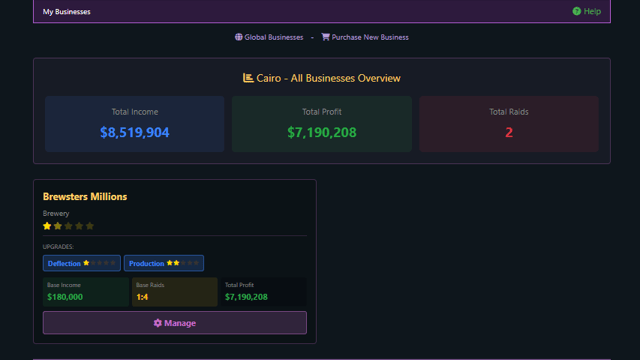Click the Total Raids count 2
The image size is (640, 360).
[x=509, y=132]
